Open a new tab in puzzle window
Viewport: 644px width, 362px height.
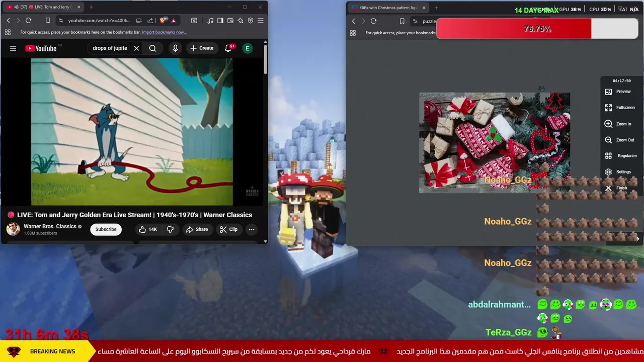pyautogui.click(x=436, y=8)
